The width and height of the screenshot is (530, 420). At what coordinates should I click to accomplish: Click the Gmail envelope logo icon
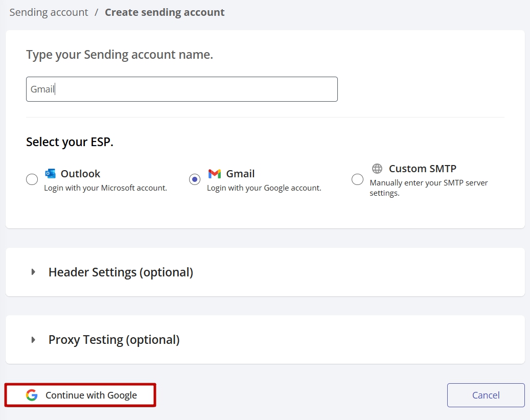(x=215, y=174)
